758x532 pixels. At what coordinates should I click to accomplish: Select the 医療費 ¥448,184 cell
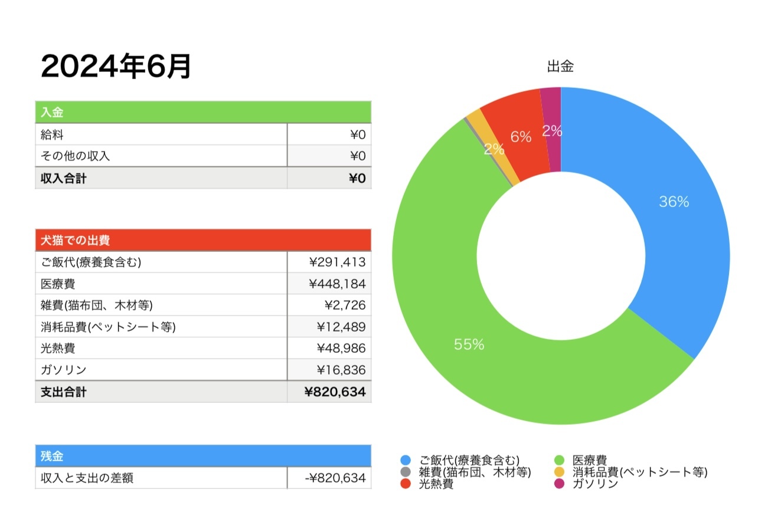329,284
